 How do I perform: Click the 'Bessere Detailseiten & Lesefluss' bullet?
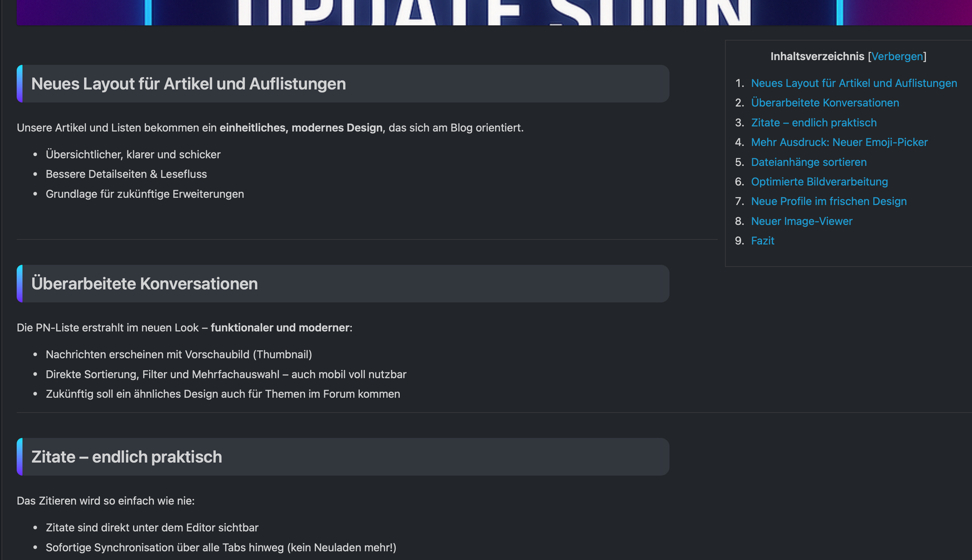tap(126, 174)
